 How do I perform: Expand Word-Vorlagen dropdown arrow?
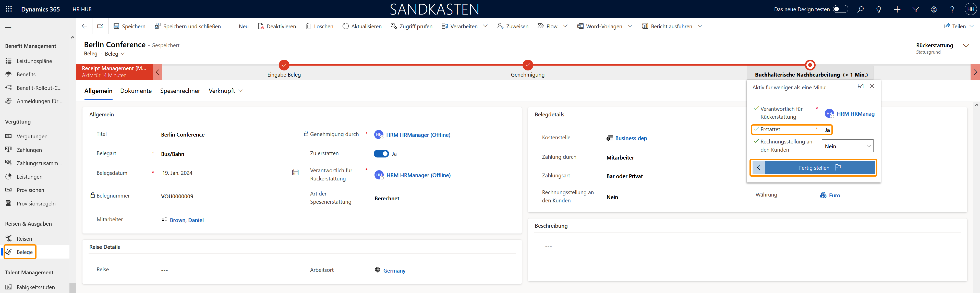click(x=630, y=26)
